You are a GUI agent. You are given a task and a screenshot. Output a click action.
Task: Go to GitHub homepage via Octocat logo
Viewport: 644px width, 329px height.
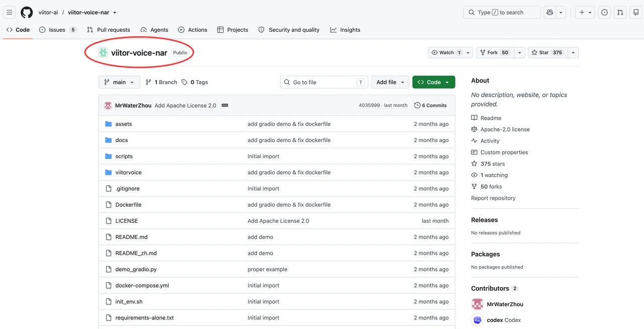(x=27, y=12)
